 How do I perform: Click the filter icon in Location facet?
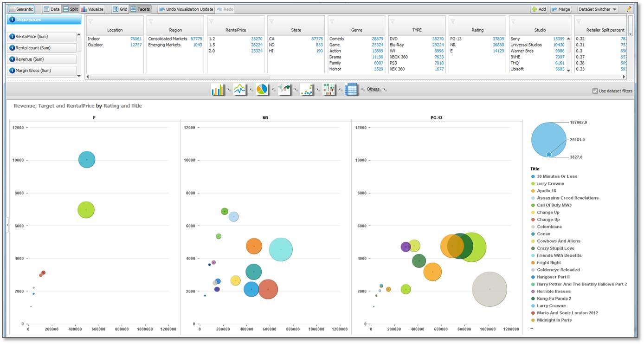tap(90, 21)
